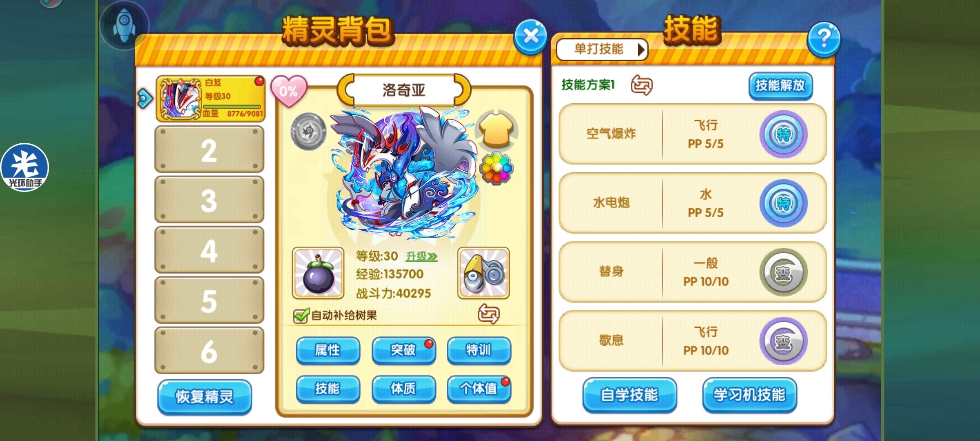Select empty spirit slot 2
Screen dimensions: 980x441
pyautogui.click(x=209, y=149)
